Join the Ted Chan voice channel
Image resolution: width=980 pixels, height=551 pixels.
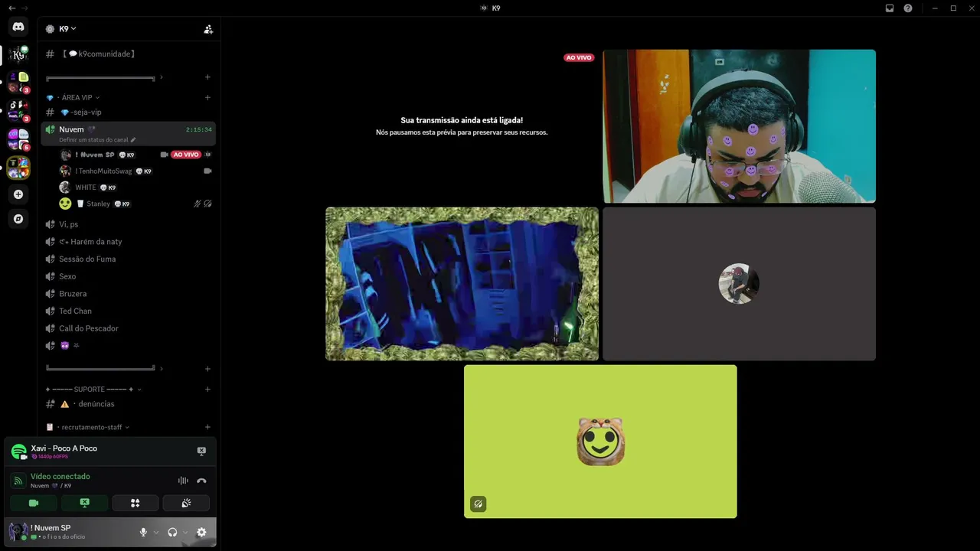[129, 311]
